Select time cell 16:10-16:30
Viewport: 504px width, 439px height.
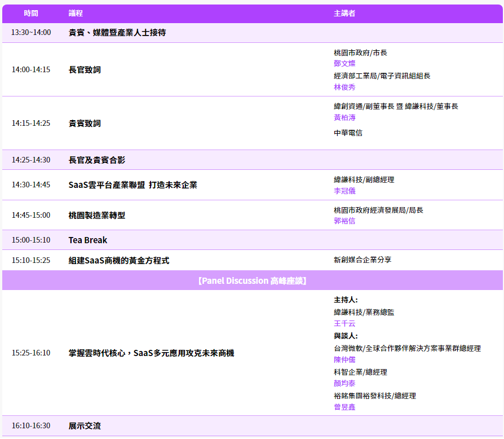(31, 425)
